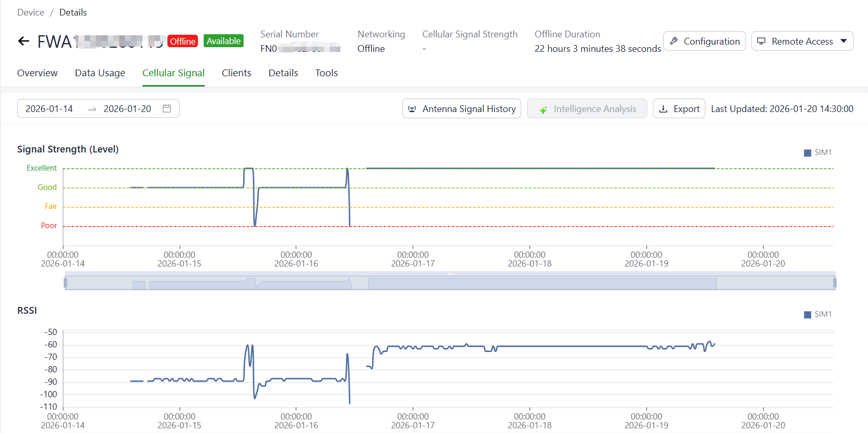This screenshot has height=433, width=868.
Task: Click the Intelligence Analysis sparkle icon
Action: coord(543,109)
